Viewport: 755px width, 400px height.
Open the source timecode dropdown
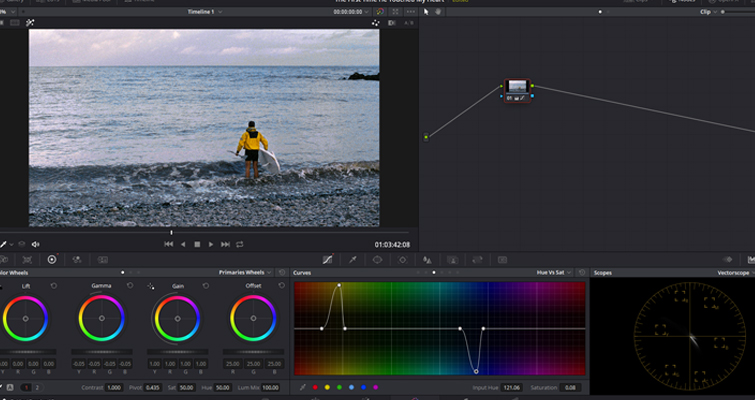(x=351, y=12)
